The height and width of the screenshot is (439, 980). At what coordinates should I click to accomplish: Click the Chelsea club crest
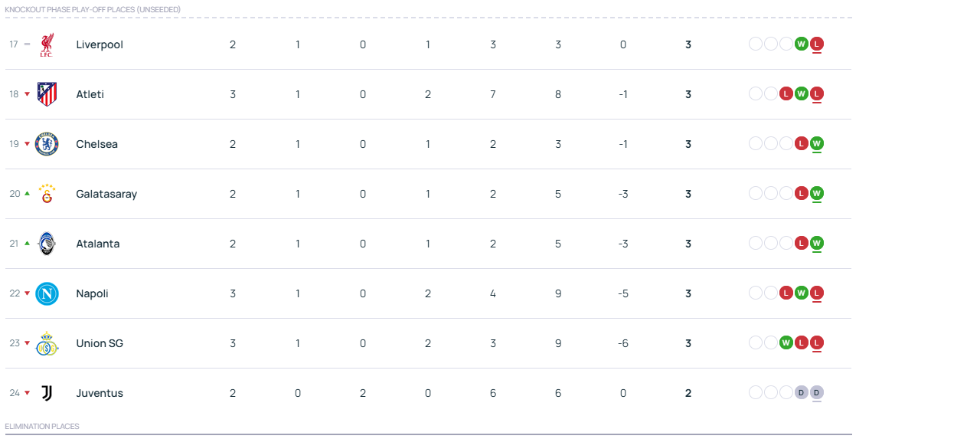click(x=47, y=144)
